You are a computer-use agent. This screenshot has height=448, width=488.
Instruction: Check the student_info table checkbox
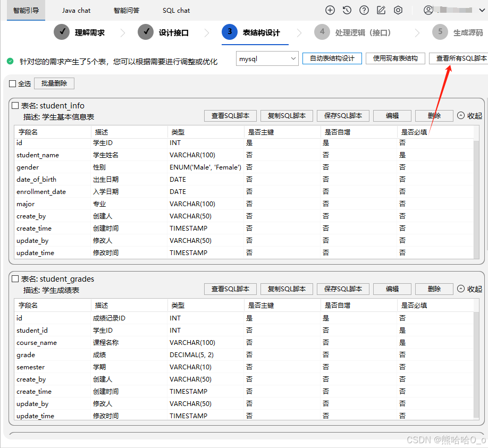(15, 105)
